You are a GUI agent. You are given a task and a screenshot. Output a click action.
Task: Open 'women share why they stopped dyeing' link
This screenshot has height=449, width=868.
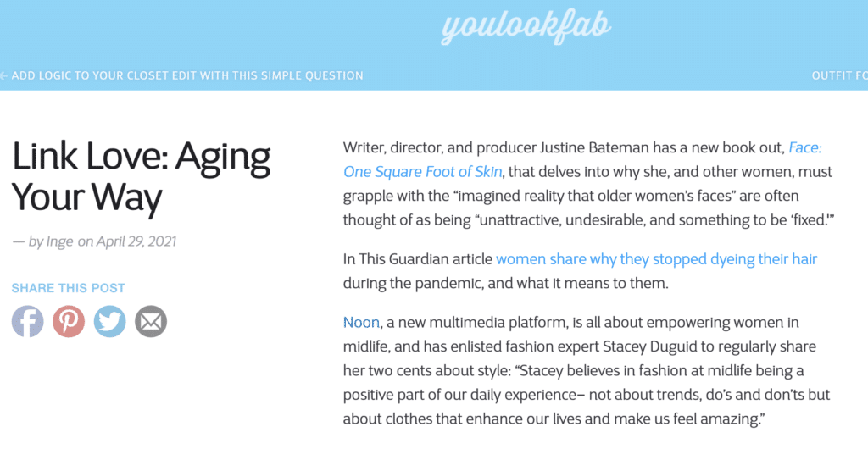coord(657,258)
